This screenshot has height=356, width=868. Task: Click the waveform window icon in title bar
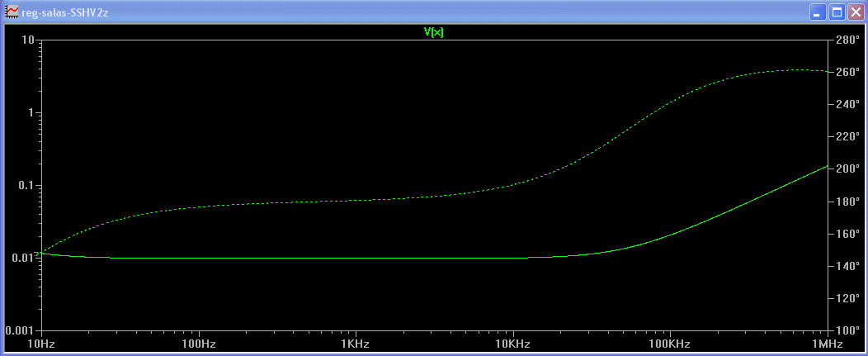11,12
